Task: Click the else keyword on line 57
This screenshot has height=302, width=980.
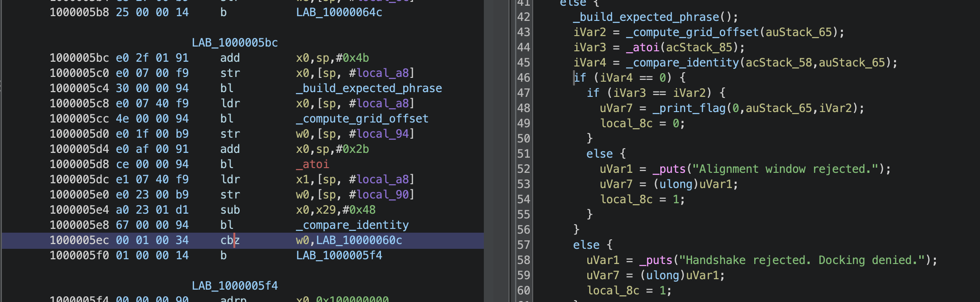Action: [586, 245]
